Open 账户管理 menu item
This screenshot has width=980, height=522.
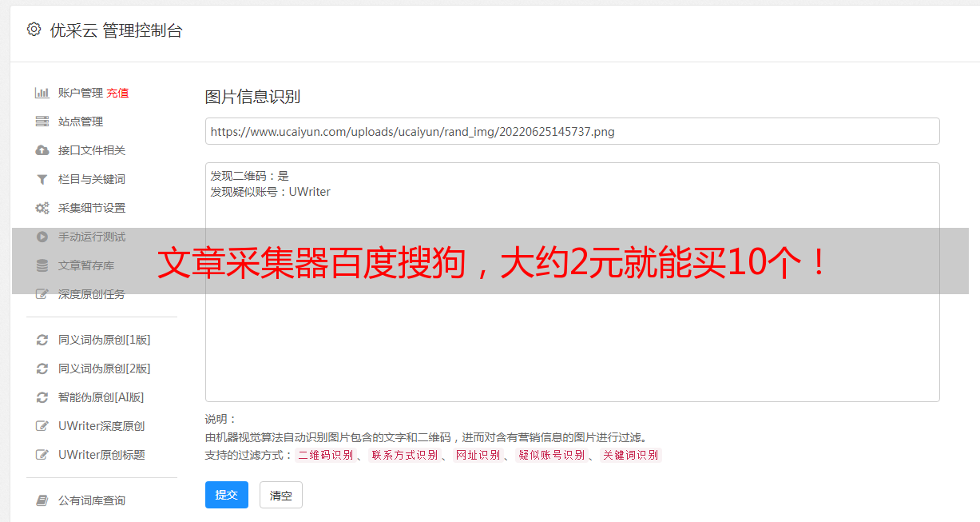(81, 93)
